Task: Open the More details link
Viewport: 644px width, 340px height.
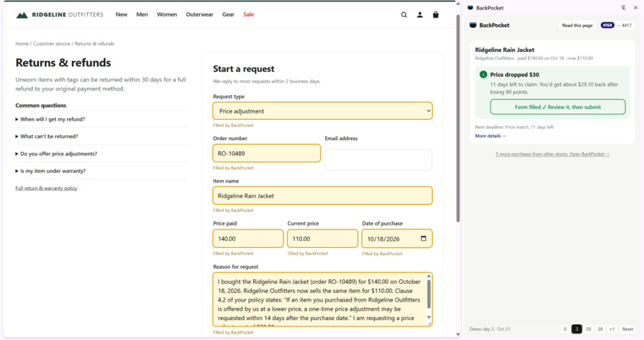Action: 491,136
